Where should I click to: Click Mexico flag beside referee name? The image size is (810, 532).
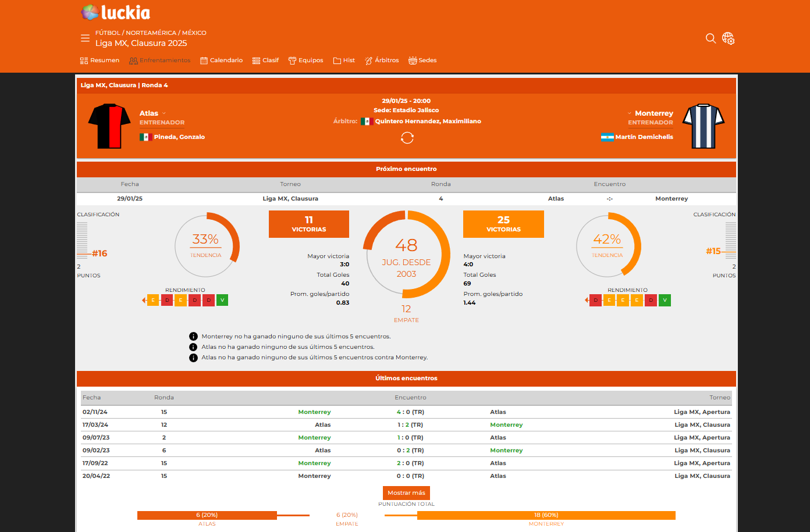click(367, 122)
